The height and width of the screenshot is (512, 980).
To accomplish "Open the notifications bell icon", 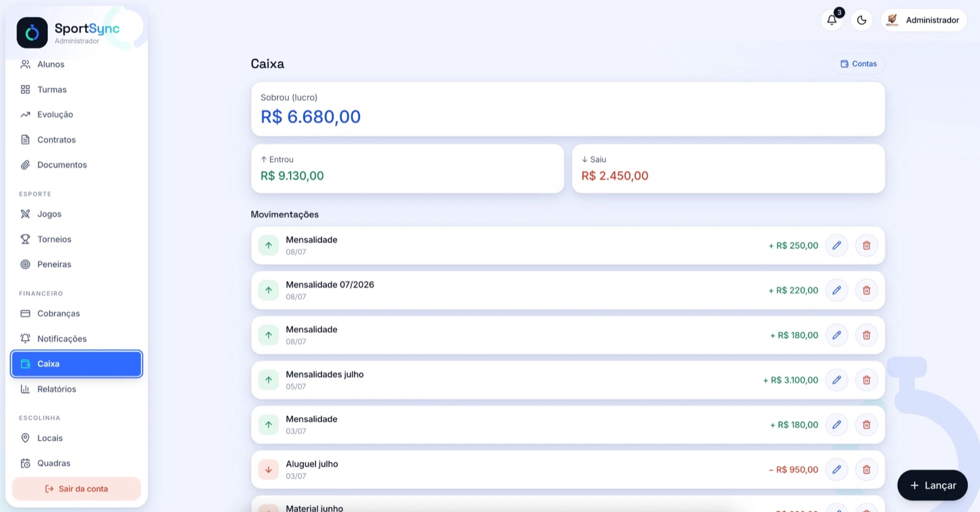I will coord(832,20).
